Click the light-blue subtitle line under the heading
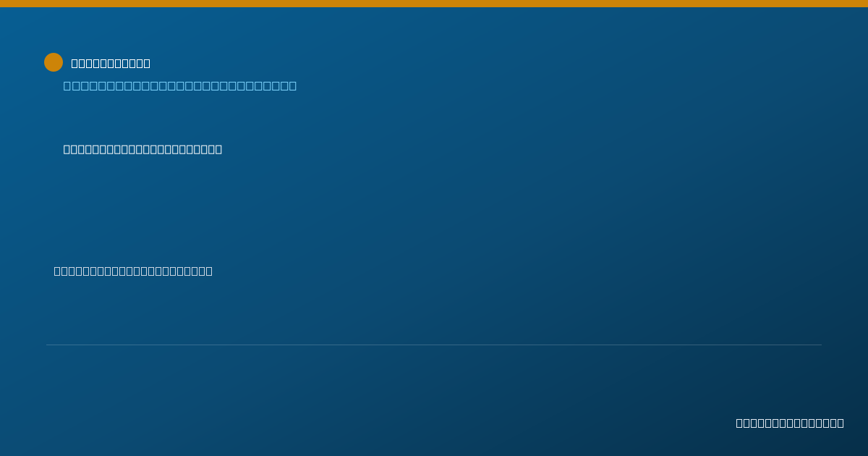This screenshot has width=868, height=456. click(180, 86)
